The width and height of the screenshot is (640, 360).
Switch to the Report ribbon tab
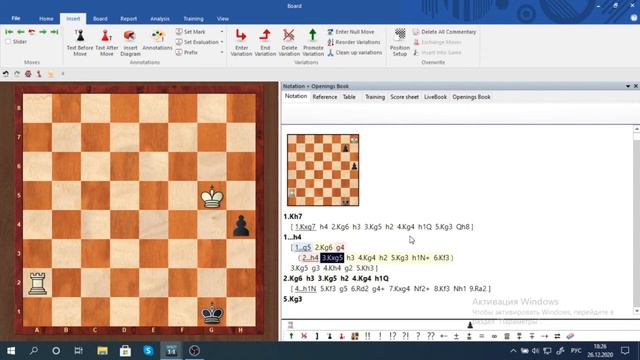(x=129, y=19)
